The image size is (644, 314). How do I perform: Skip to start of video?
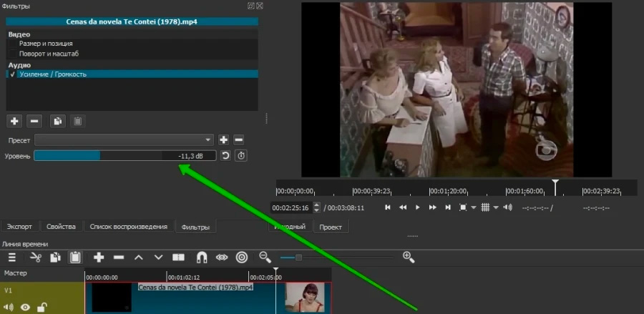click(x=387, y=207)
